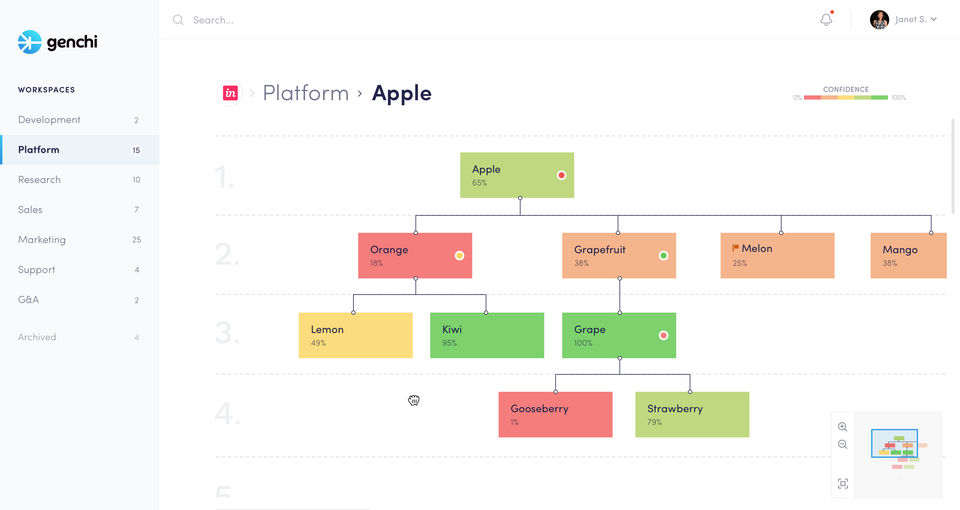Open the Janet S. user dropdown
960x510 pixels.
click(x=904, y=19)
